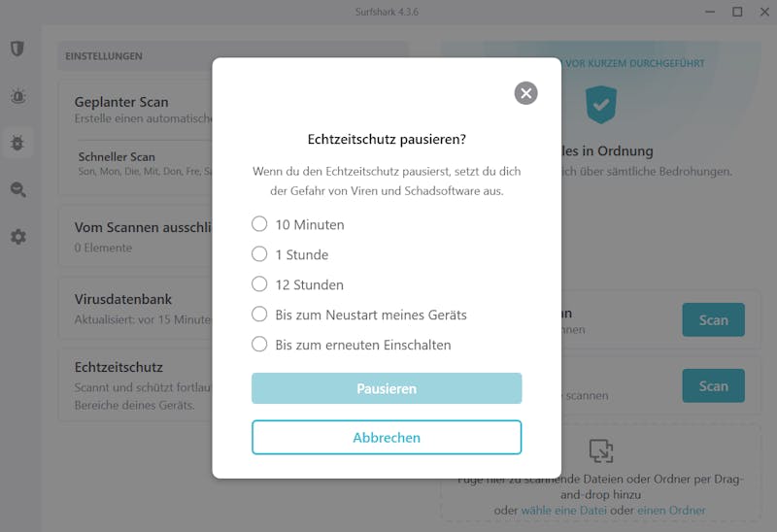Start the upper Scan button

coord(713,320)
